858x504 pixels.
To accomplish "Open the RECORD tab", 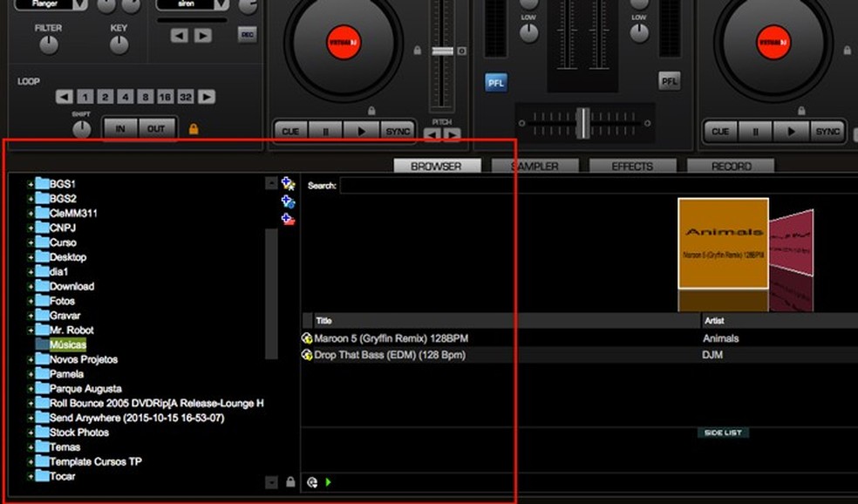I will 731,166.
